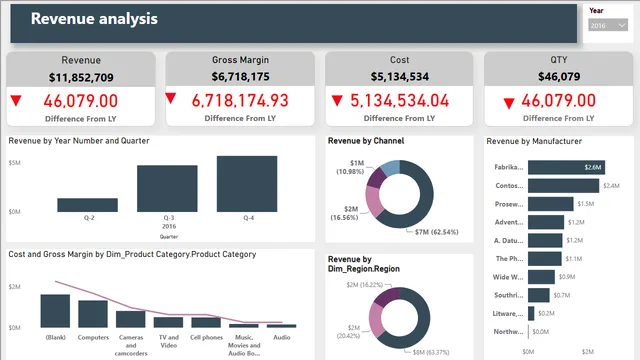This screenshot has height=360, width=640.
Task: Select the Contoso manufacturer bar
Action: pyautogui.click(x=563, y=186)
